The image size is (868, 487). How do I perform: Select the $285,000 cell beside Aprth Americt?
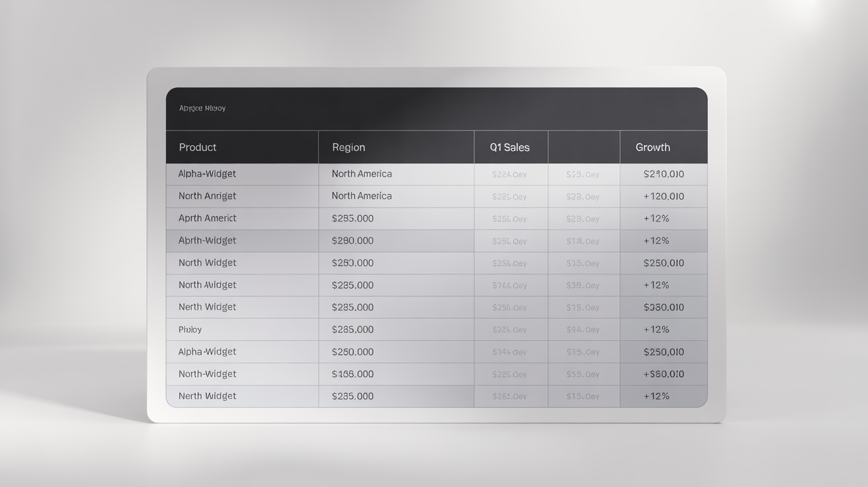(353, 218)
